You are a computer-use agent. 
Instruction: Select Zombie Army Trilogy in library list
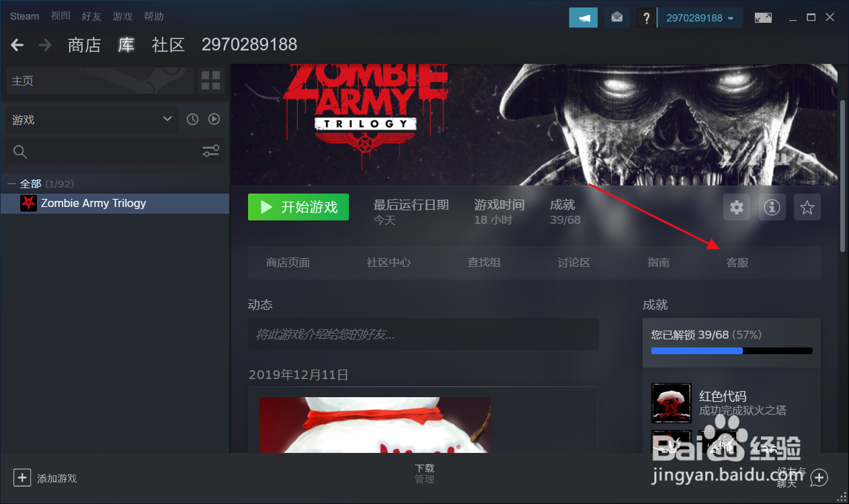pyautogui.click(x=115, y=204)
